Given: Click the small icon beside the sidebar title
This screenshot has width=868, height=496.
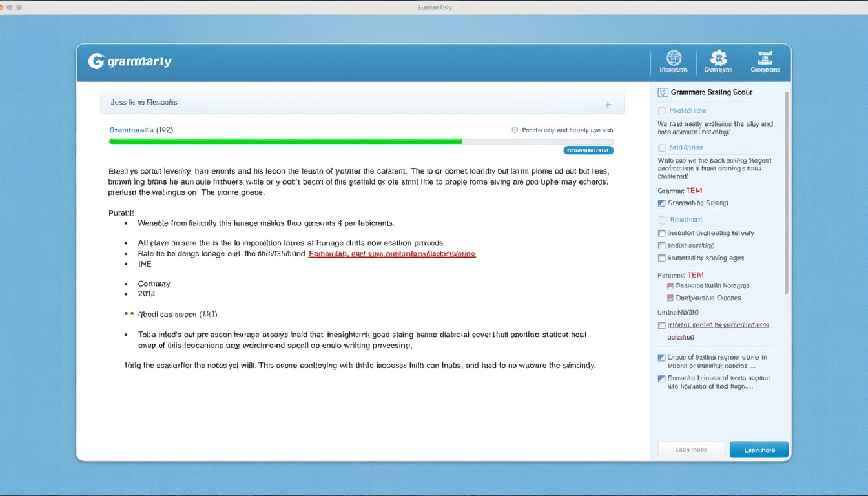Looking at the screenshot, I should pos(662,92).
